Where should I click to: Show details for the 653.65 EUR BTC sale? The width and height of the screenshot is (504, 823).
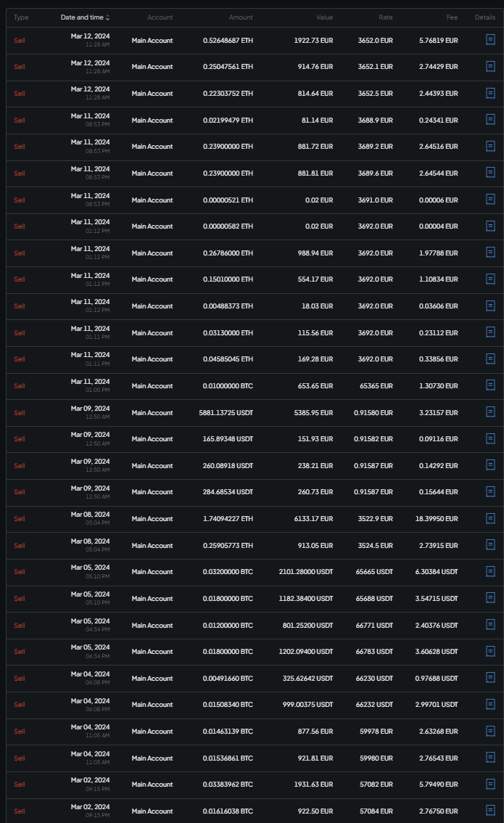(x=490, y=385)
